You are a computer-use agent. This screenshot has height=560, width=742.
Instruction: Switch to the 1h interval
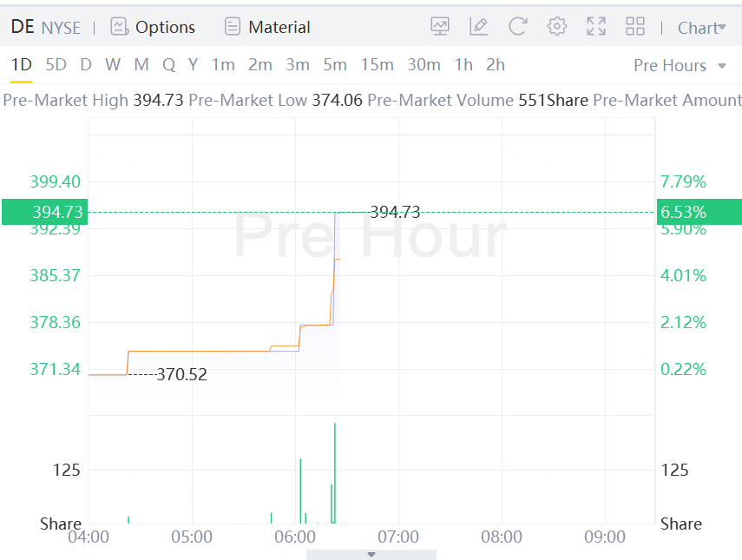click(x=463, y=65)
